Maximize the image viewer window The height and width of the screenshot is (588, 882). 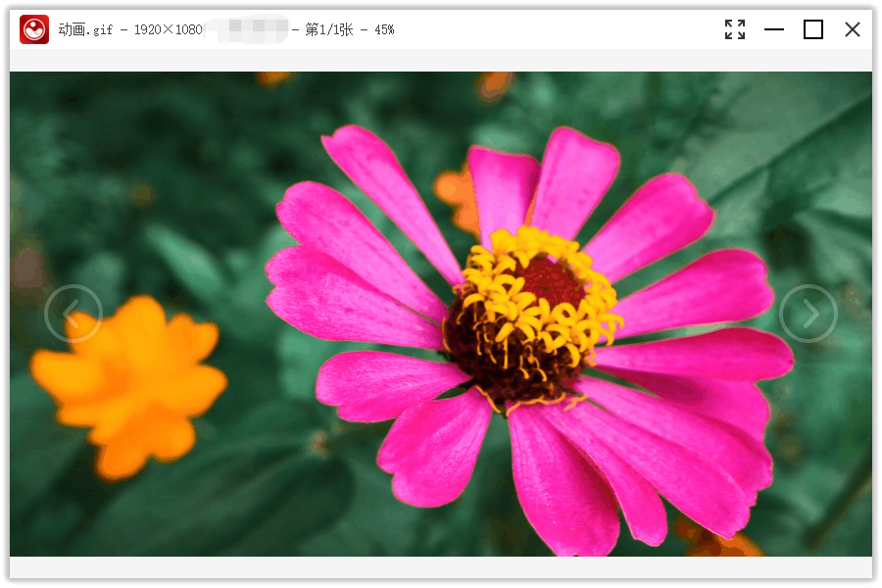click(812, 29)
